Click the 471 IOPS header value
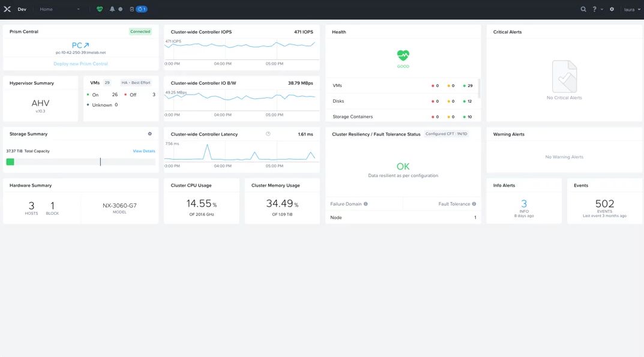 click(x=304, y=32)
